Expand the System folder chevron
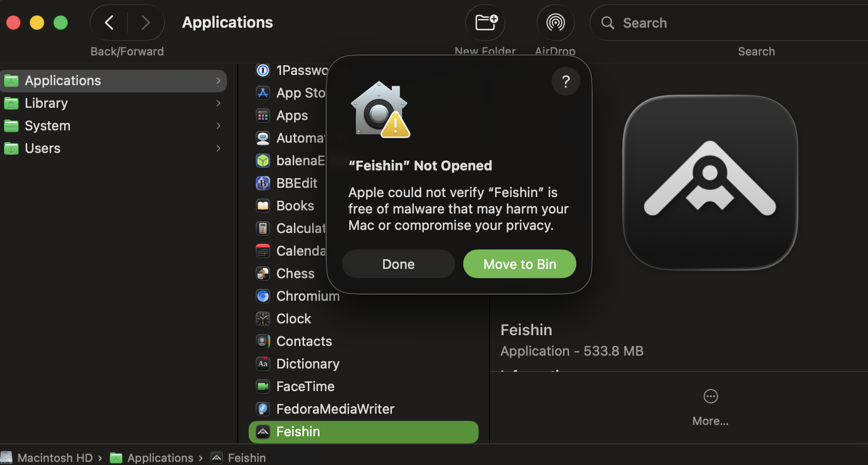The height and width of the screenshot is (465, 868). pyautogui.click(x=218, y=126)
